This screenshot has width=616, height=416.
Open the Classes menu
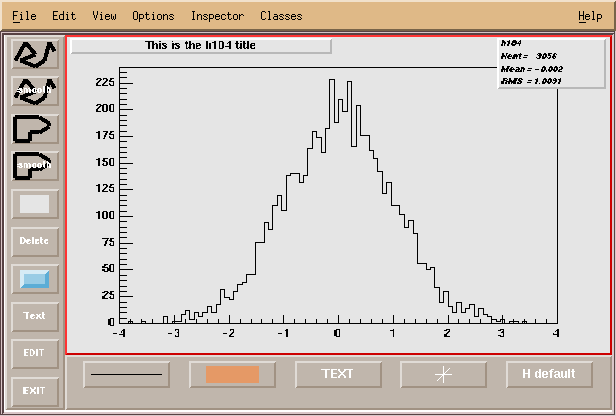pos(281,16)
